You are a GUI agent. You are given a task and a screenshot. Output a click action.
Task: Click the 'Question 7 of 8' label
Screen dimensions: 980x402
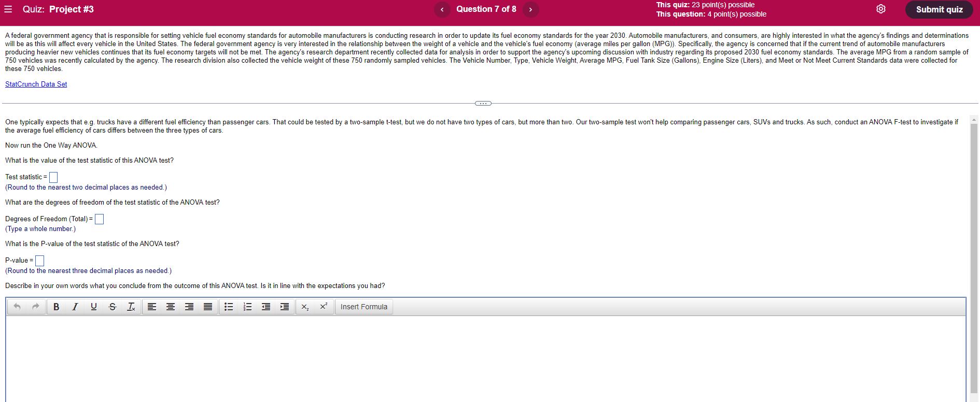tap(486, 9)
